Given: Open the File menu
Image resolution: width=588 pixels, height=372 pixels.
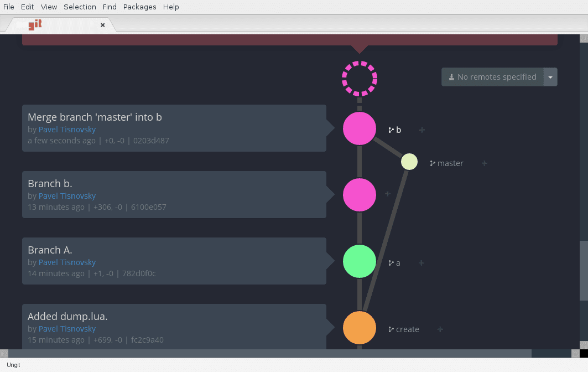Looking at the screenshot, I should [8, 7].
